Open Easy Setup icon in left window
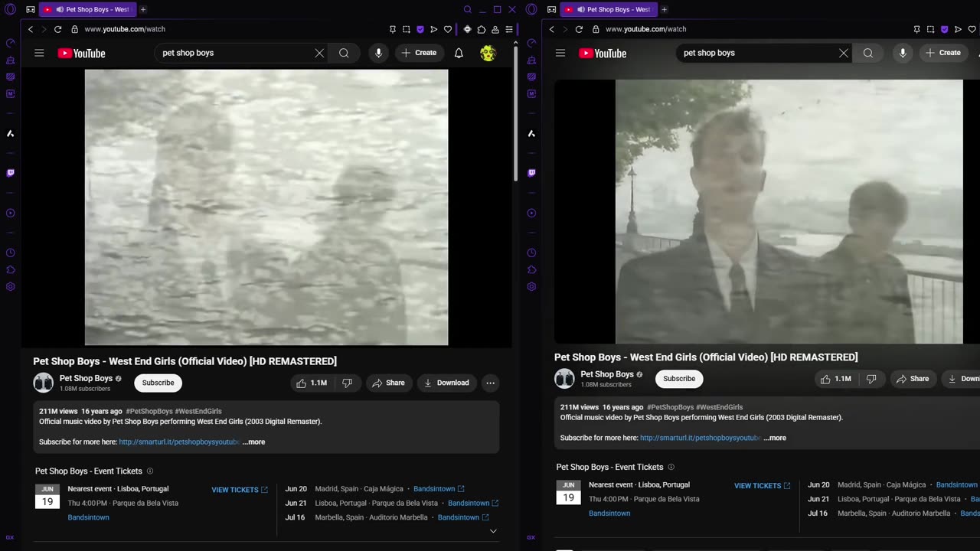 509,29
